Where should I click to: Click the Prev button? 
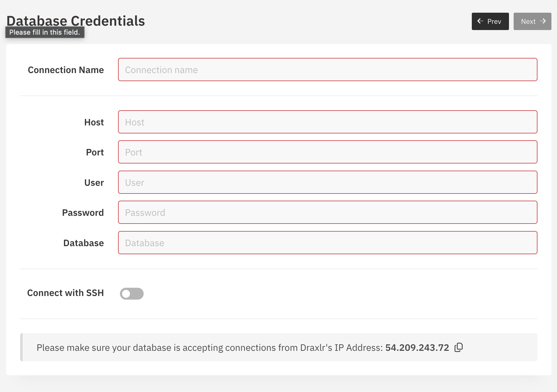[x=490, y=21]
